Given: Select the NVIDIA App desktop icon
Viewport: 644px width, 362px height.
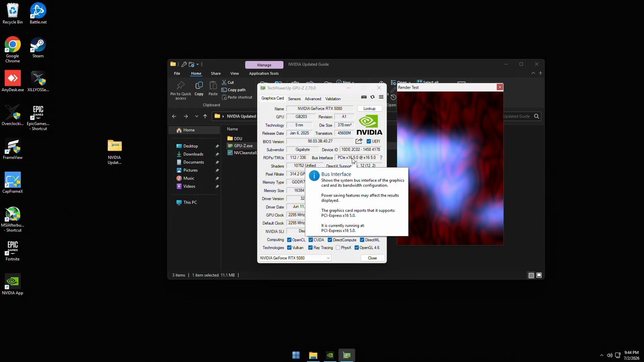Looking at the screenshot, I should 13,284.
